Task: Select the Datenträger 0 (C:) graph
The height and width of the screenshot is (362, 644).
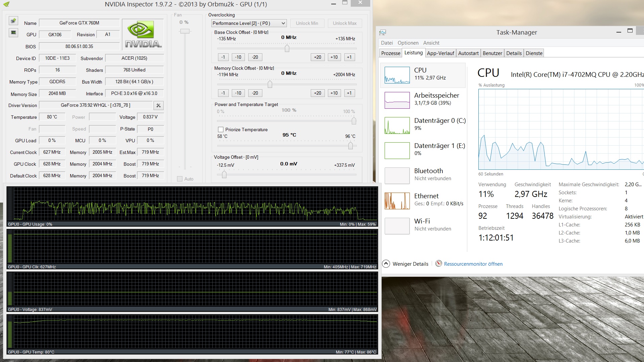Action: pyautogui.click(x=397, y=125)
